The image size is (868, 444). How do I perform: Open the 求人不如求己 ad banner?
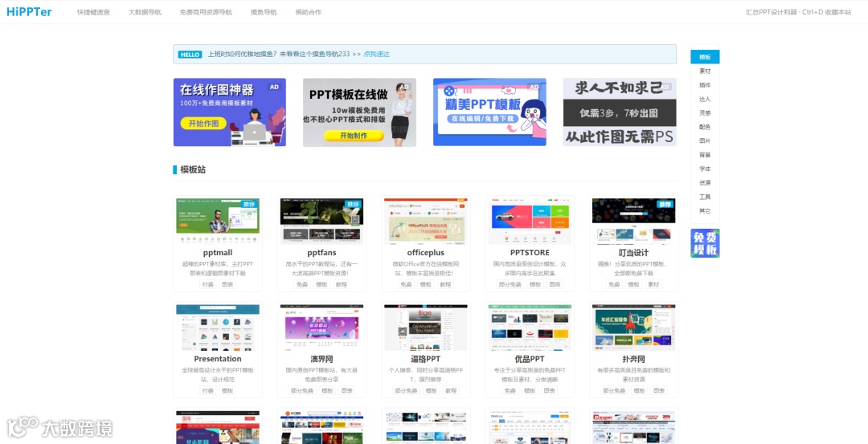click(x=620, y=112)
